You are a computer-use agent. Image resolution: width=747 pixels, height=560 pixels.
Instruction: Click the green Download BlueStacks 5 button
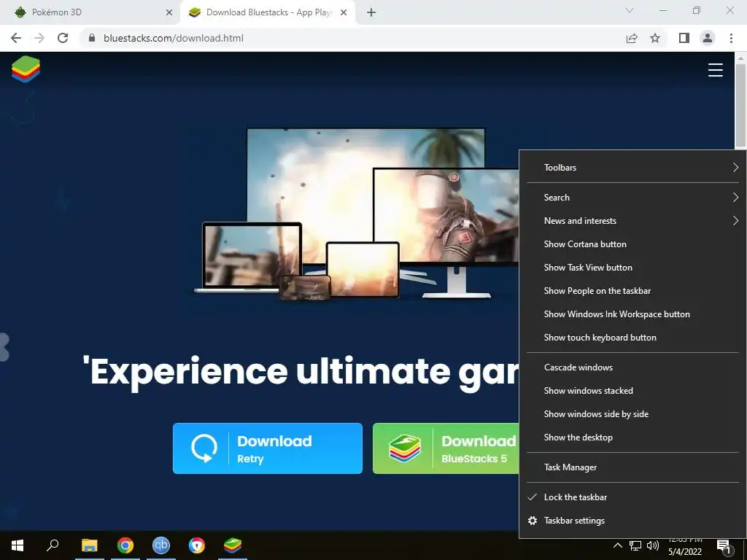[446, 448]
